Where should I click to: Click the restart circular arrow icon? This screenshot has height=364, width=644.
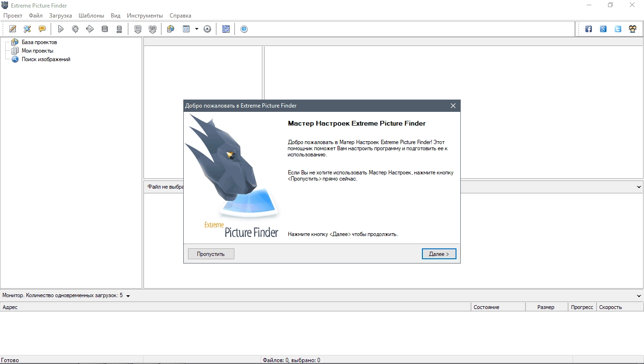(x=75, y=29)
